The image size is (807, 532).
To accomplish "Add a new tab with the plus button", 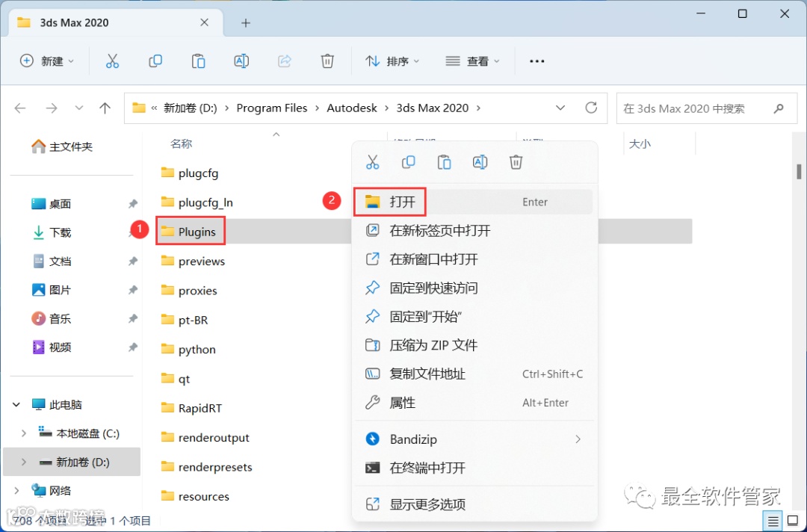I will [246, 22].
